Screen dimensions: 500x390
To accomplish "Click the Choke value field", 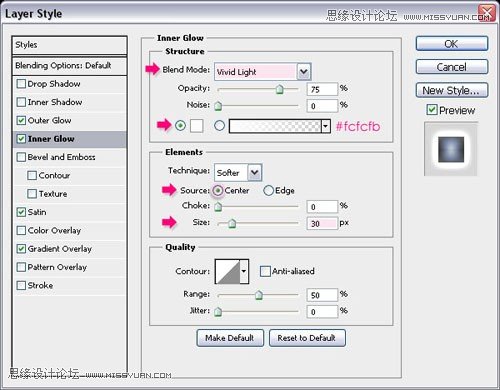I will 322,207.
